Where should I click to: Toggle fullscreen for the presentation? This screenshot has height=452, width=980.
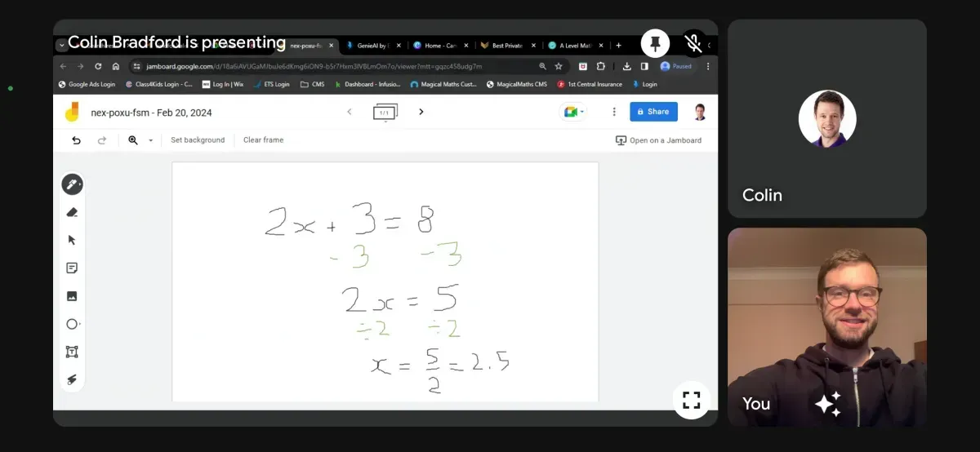coord(692,400)
